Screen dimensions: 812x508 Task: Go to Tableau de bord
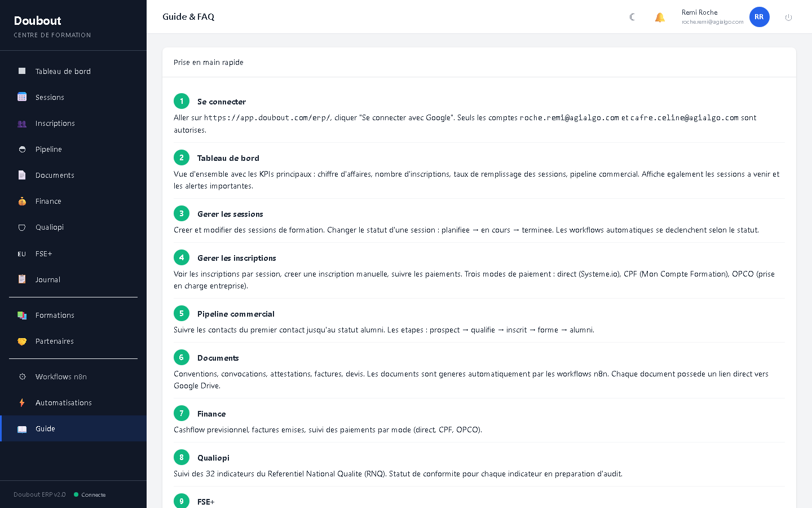coord(63,71)
